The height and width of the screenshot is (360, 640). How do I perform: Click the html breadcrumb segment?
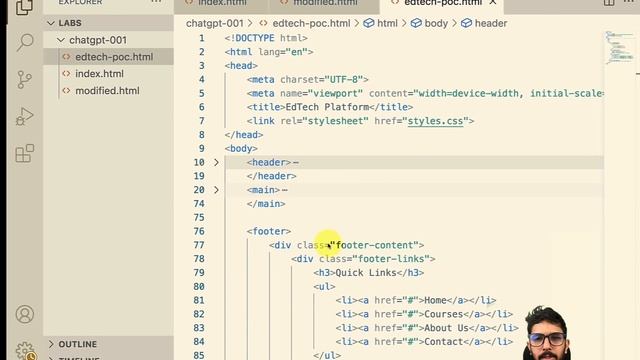coord(387,23)
